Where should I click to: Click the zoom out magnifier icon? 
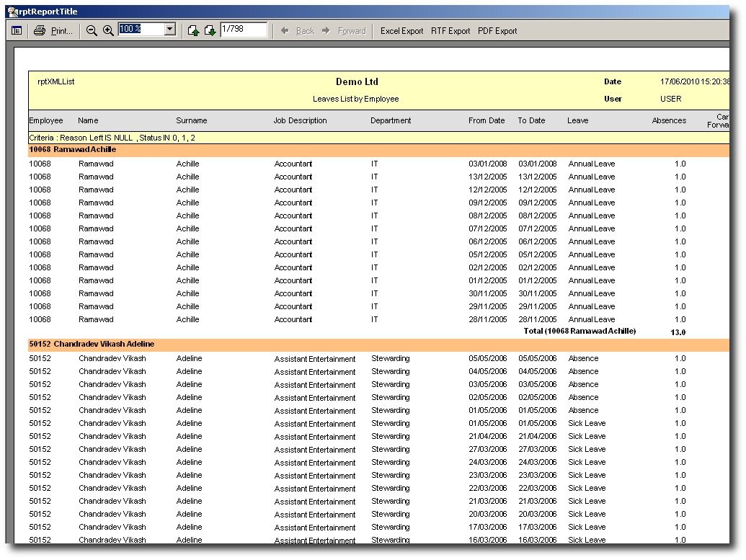(92, 31)
